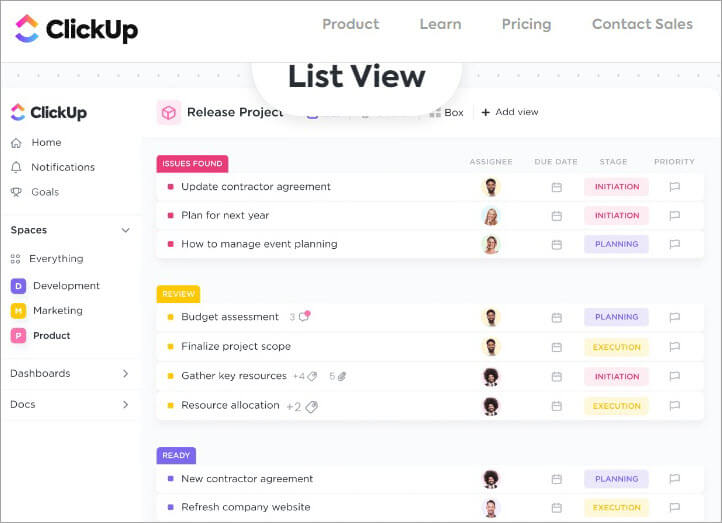Open Goals in the sidebar
This screenshot has width=722, height=523.
(45, 192)
